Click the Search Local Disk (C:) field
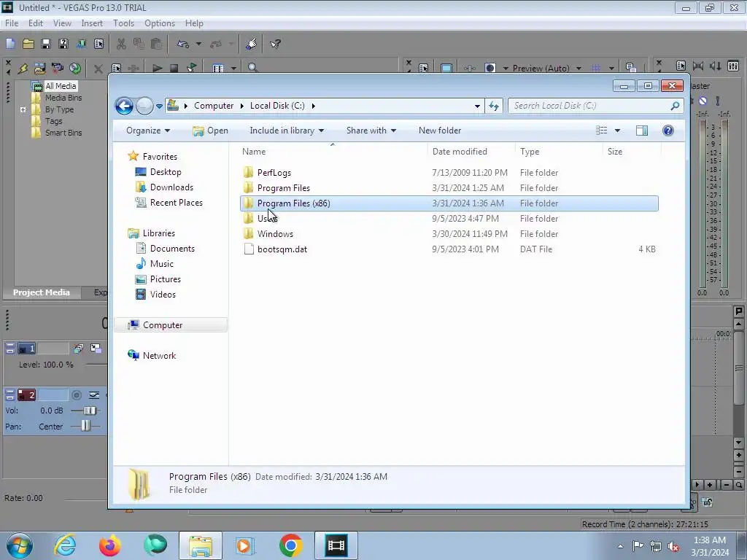 (595, 106)
